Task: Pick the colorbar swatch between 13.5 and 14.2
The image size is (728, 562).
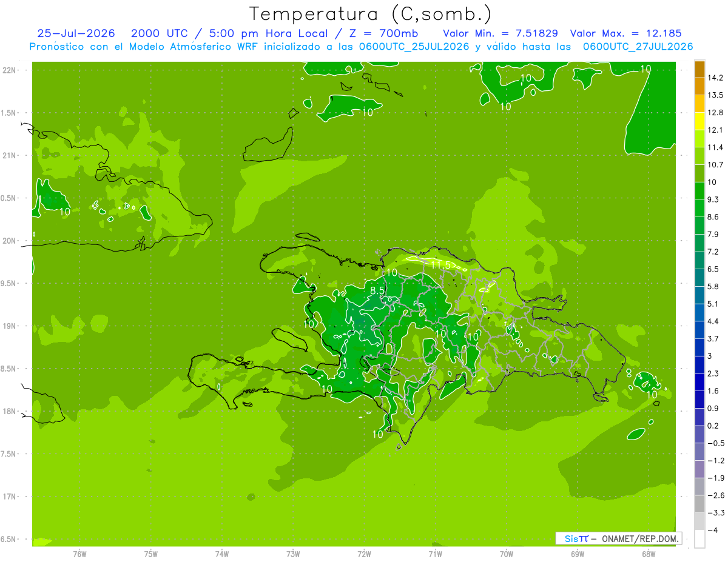Action: pos(699,87)
